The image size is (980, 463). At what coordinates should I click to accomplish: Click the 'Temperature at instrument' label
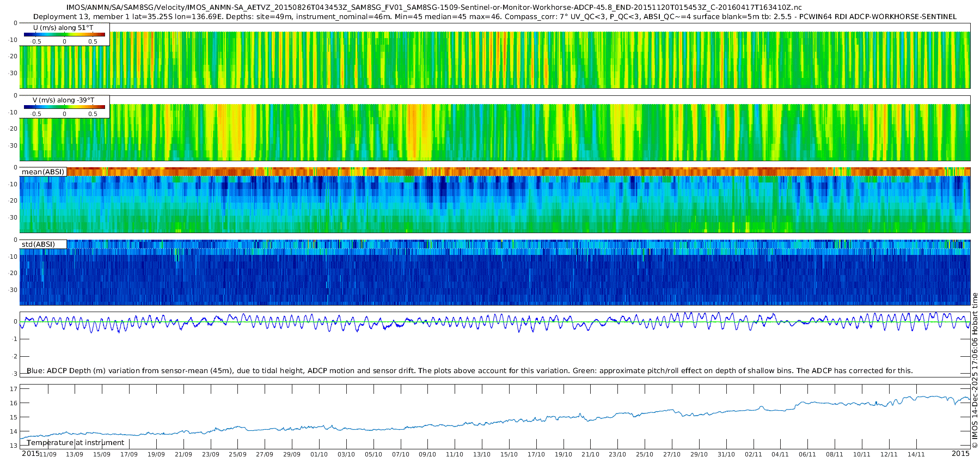tap(75, 442)
